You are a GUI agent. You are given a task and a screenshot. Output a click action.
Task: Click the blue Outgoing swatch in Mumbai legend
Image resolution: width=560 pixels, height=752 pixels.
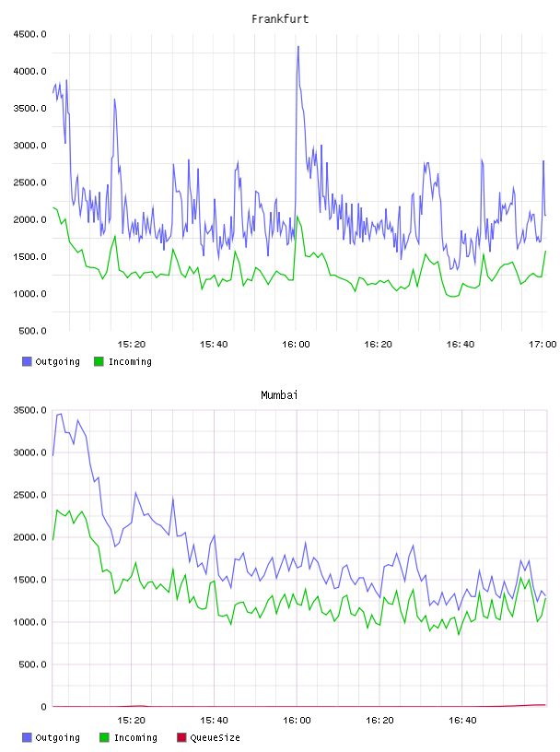[x=27, y=737]
